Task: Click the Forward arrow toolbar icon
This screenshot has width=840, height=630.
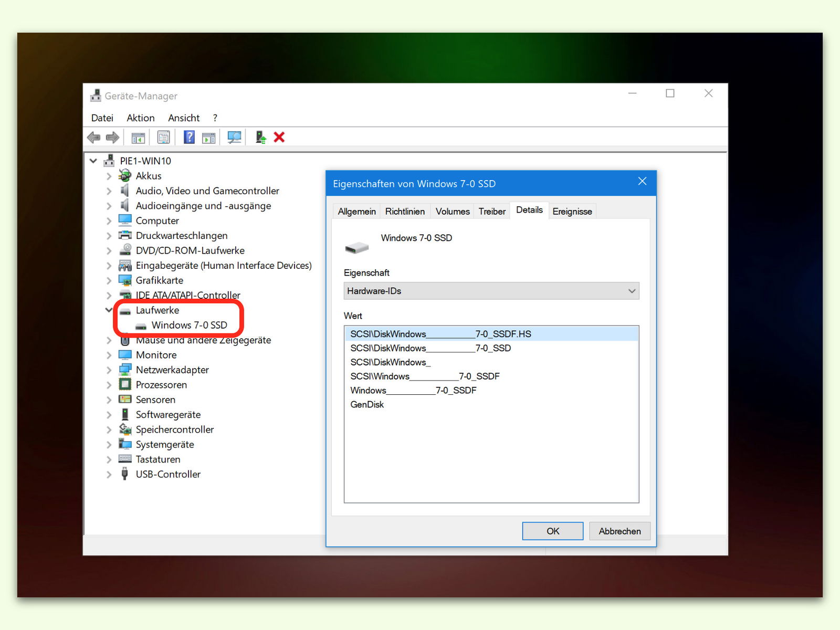Action: [x=112, y=138]
